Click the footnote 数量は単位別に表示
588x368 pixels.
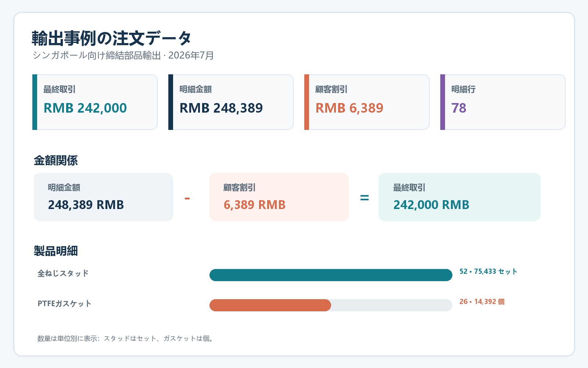pos(125,339)
